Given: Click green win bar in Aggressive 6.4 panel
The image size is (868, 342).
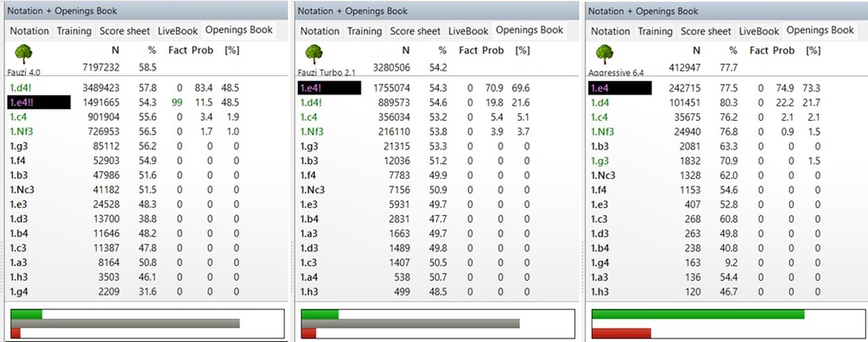Looking at the screenshot, I should click(x=698, y=313).
